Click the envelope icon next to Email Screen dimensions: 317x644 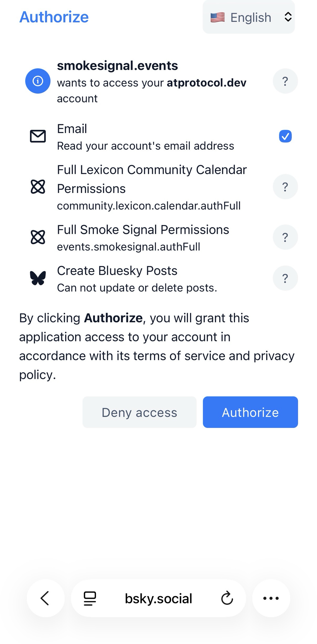click(x=38, y=136)
